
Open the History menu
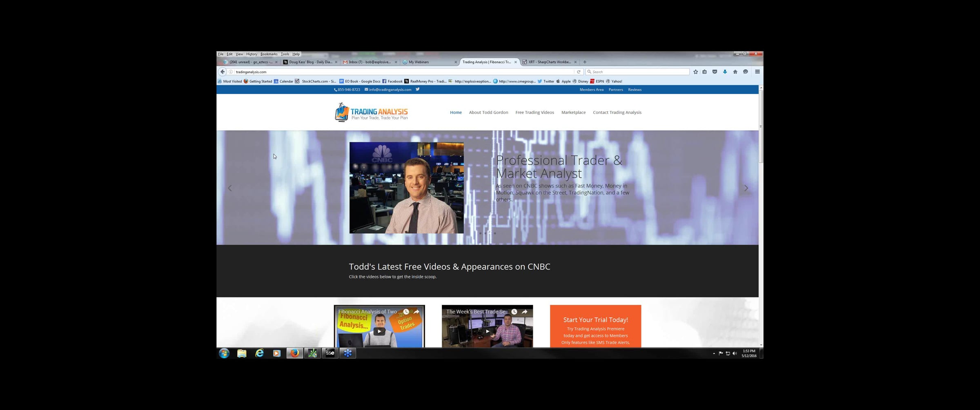(x=252, y=54)
